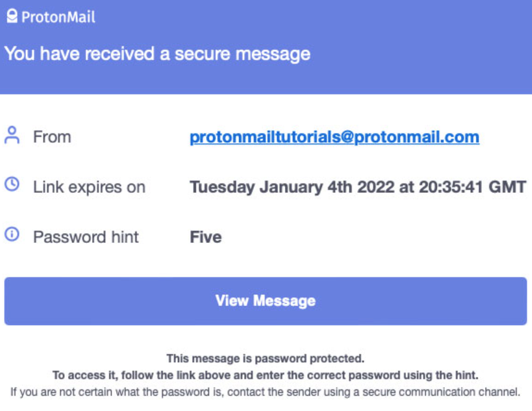Click the 'To access it, follow the link' line
The image size is (532, 411).
pyautogui.click(x=265, y=375)
